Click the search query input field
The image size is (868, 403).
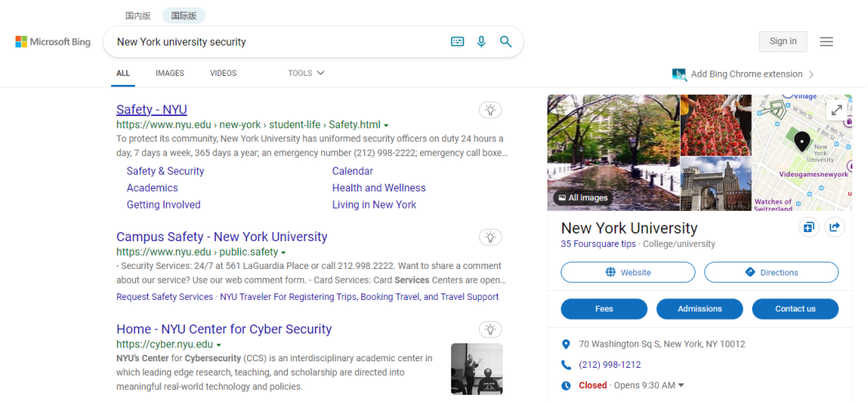(x=277, y=42)
